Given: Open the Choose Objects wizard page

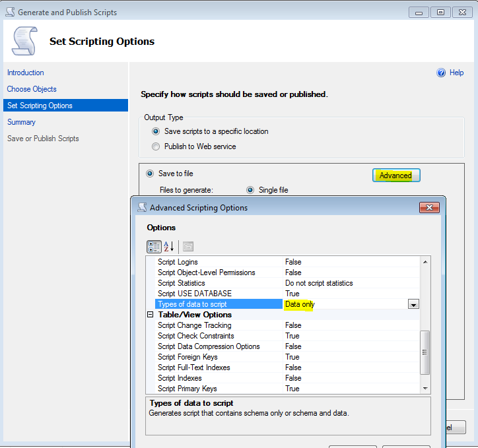Looking at the screenshot, I should coord(32,89).
